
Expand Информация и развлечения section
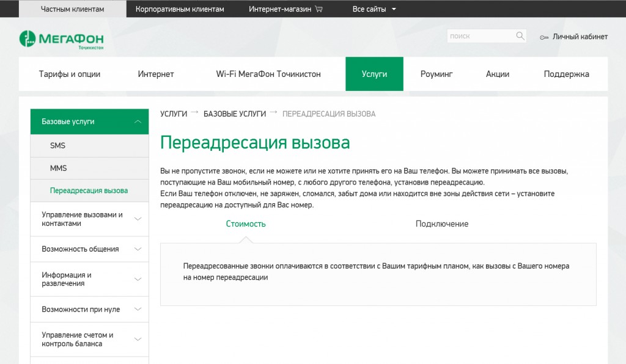click(x=138, y=279)
